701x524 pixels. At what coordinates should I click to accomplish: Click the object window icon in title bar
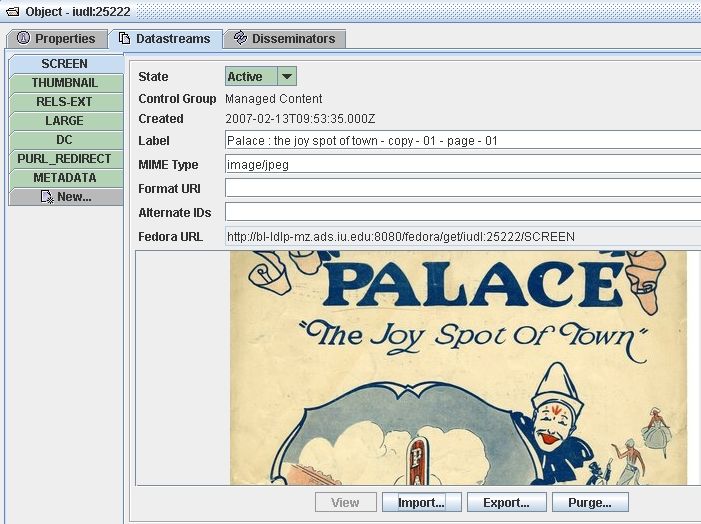12,11
